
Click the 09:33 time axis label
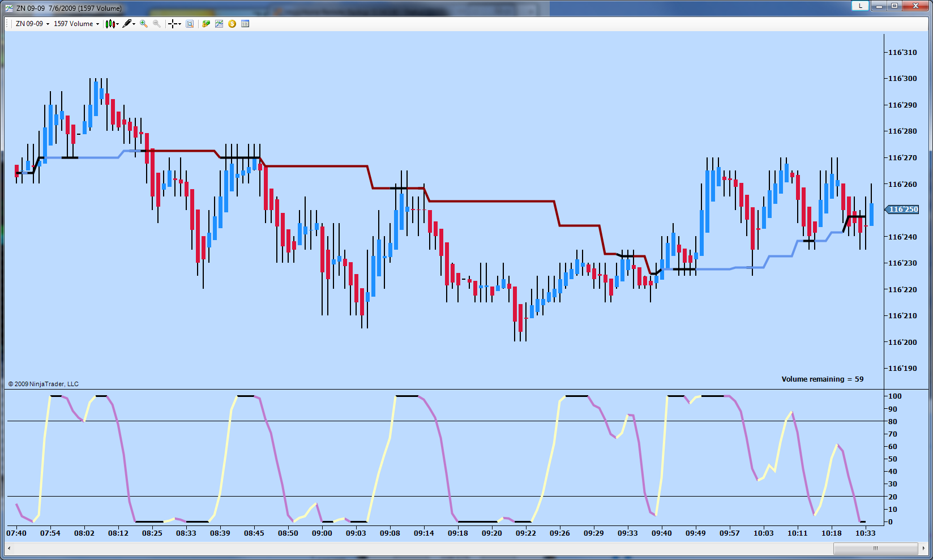628,533
